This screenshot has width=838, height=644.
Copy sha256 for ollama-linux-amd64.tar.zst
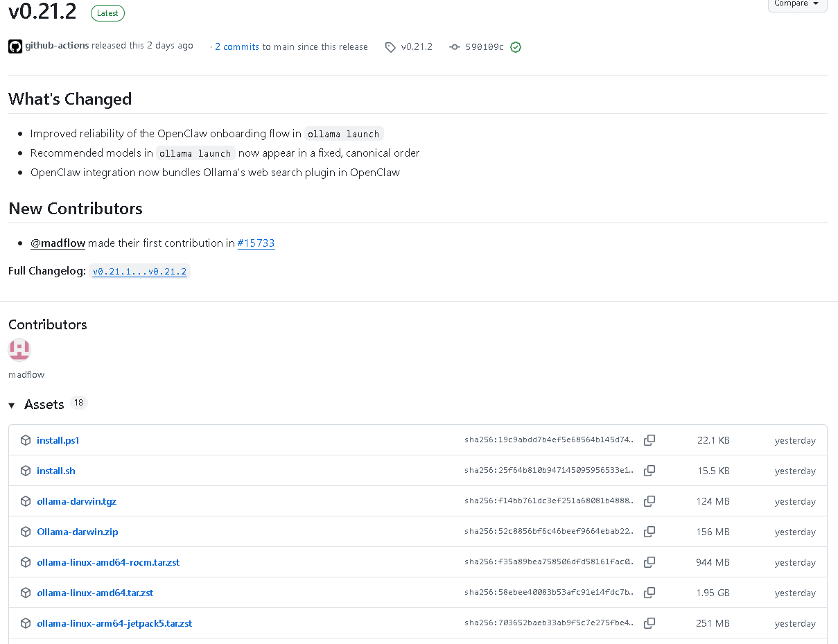pos(649,593)
